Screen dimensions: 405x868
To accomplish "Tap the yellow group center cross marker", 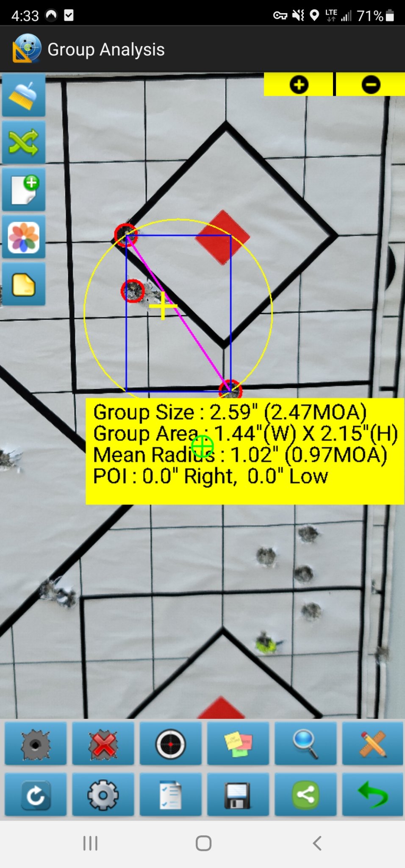I will pos(163,305).
